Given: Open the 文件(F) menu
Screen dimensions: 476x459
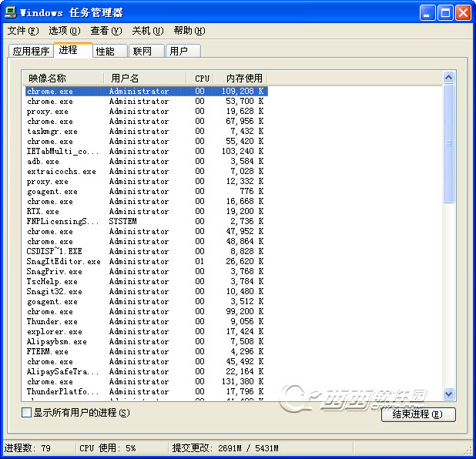Looking at the screenshot, I should 23,31.
